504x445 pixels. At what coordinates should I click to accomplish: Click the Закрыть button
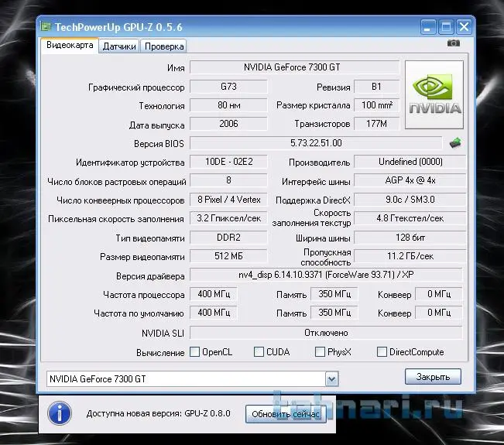(x=433, y=377)
